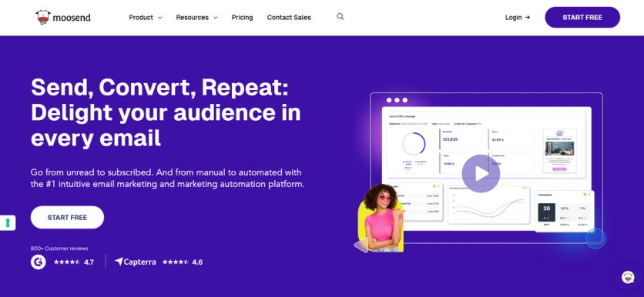Open the Resources menu
644x297 pixels.
pyautogui.click(x=193, y=17)
